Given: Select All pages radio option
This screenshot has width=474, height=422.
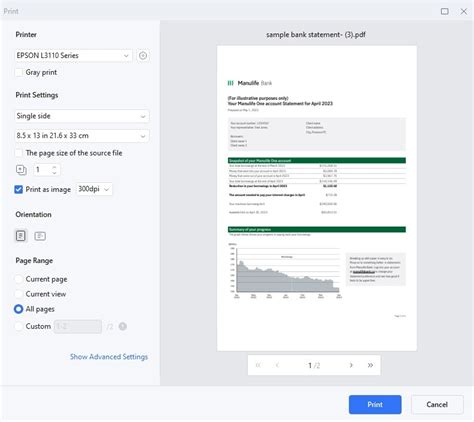Looking at the screenshot, I should pos(19,309).
